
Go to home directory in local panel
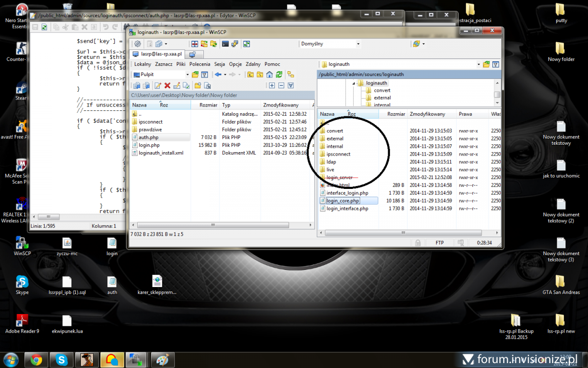coord(269,75)
